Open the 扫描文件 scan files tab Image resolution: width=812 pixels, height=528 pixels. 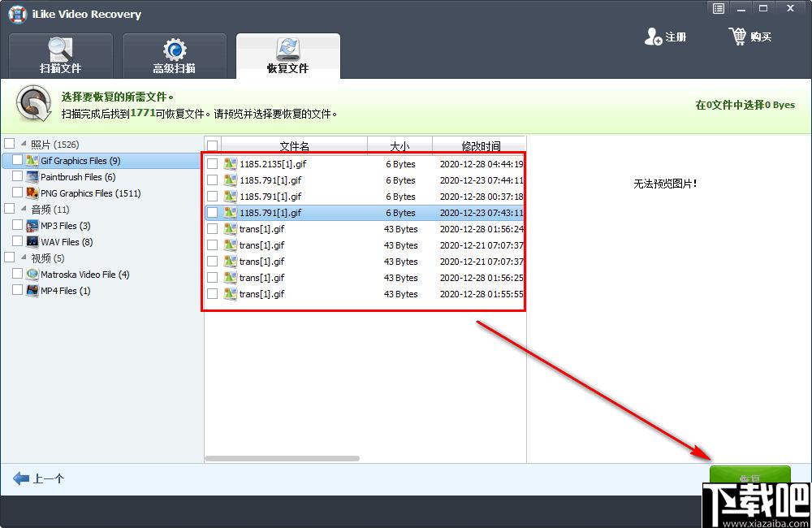point(61,56)
